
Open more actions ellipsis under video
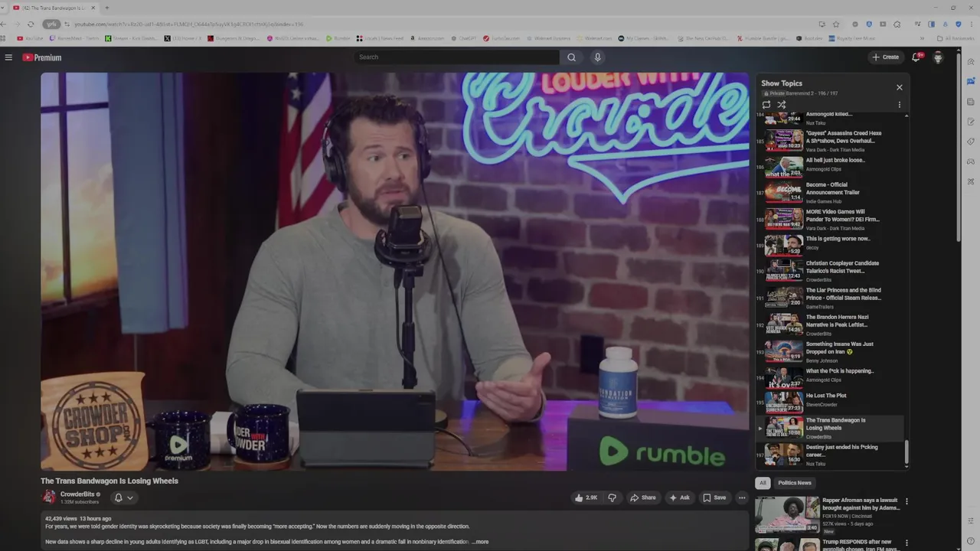742,497
